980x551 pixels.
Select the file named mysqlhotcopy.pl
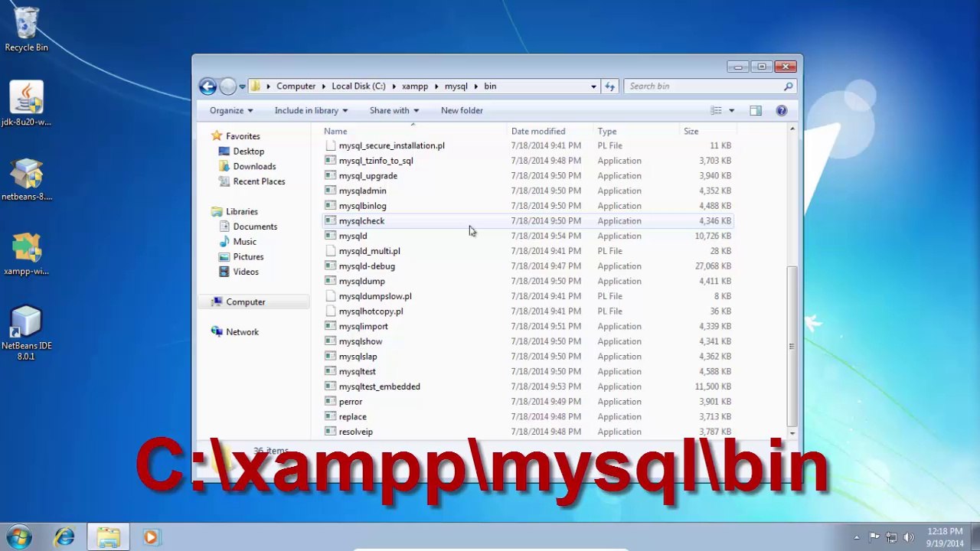pyautogui.click(x=371, y=311)
